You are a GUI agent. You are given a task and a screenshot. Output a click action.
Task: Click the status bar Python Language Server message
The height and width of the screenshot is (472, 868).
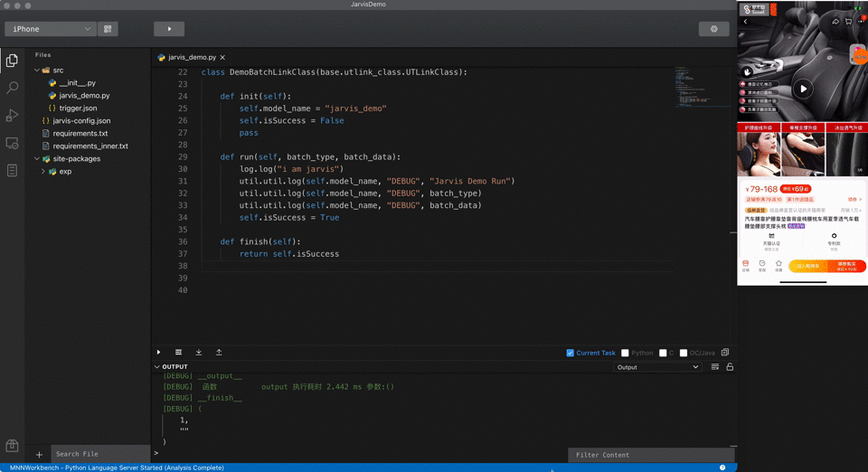coord(117,467)
